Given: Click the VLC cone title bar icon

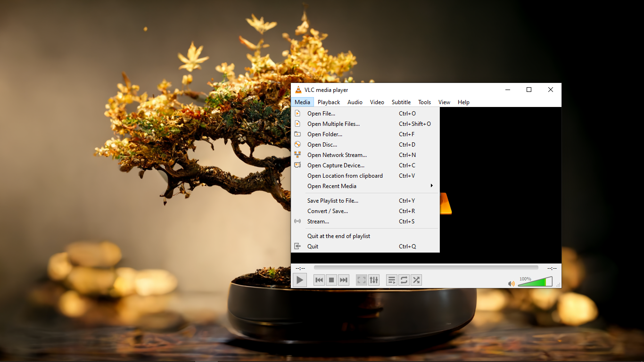Looking at the screenshot, I should tap(298, 90).
